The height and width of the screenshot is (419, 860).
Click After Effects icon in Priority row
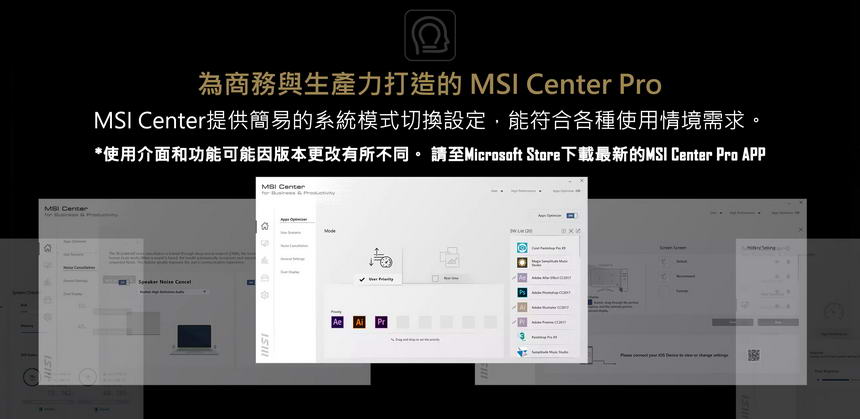tap(337, 322)
